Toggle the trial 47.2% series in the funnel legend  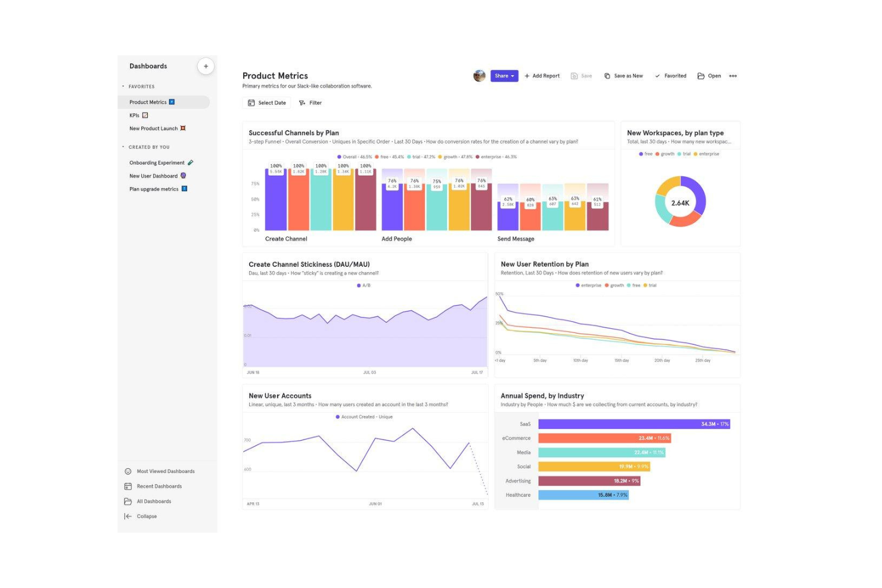tap(421, 157)
